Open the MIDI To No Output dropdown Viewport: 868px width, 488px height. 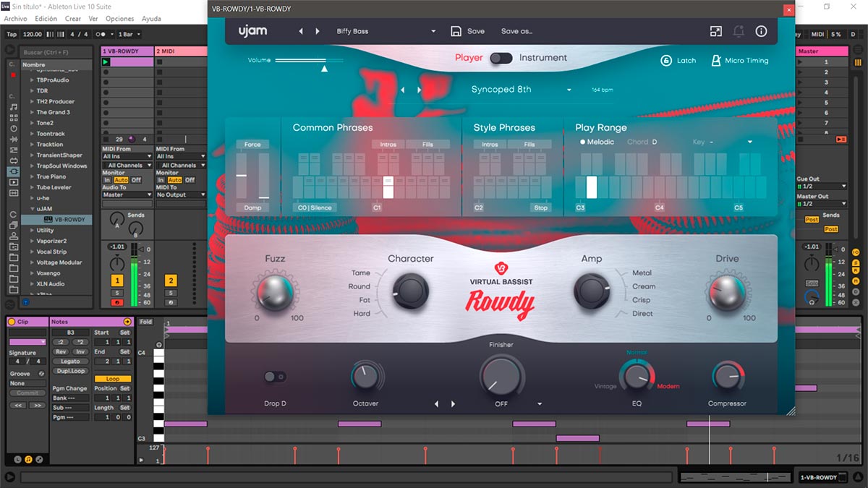click(181, 194)
